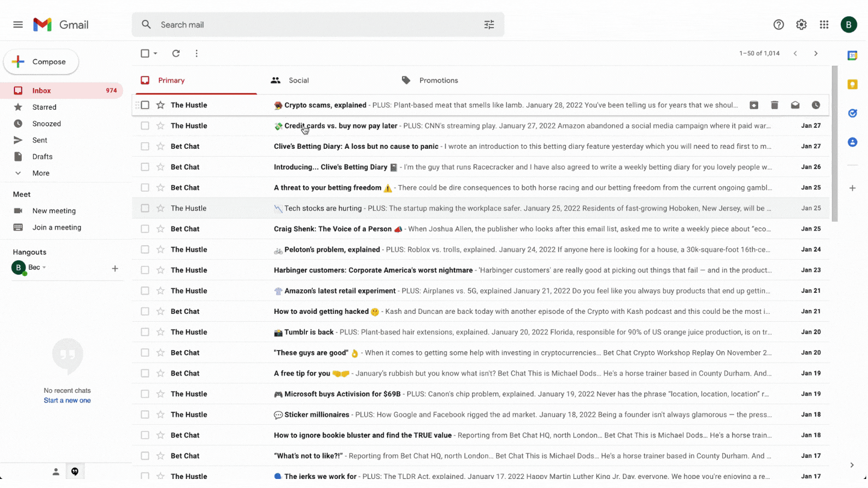Start a new Hangouts conversation plus
This screenshot has width=868, height=488.
click(x=115, y=269)
